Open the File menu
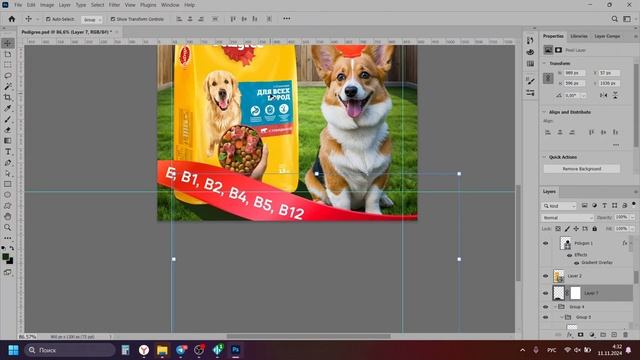640x360 pixels. (18, 5)
